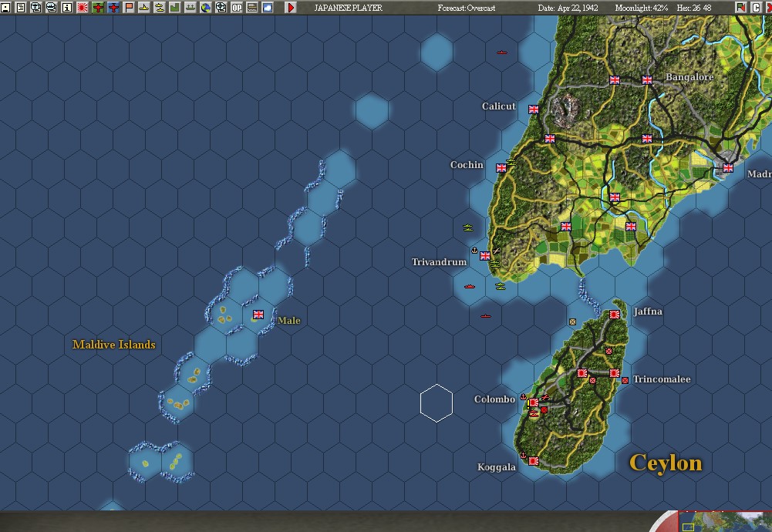Select the Japanese base at Colombo
Image resolution: width=772 pixels, height=532 pixels.
click(534, 402)
